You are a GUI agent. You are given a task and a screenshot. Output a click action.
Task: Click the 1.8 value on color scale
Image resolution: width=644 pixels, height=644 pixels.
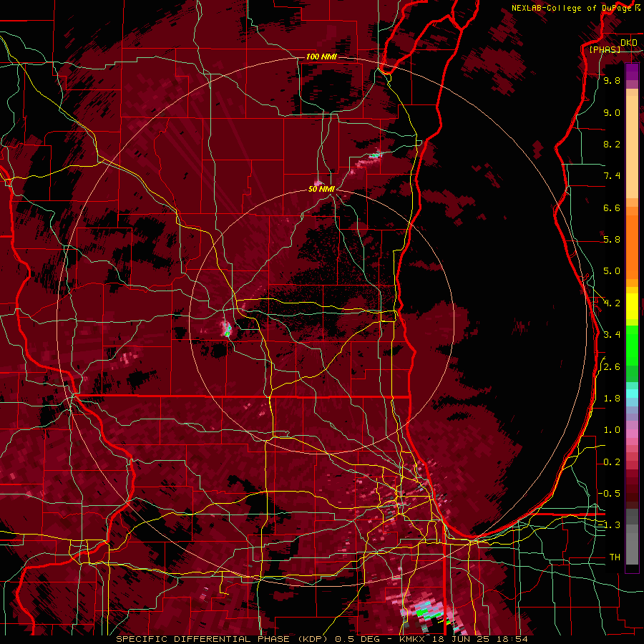[612, 399]
